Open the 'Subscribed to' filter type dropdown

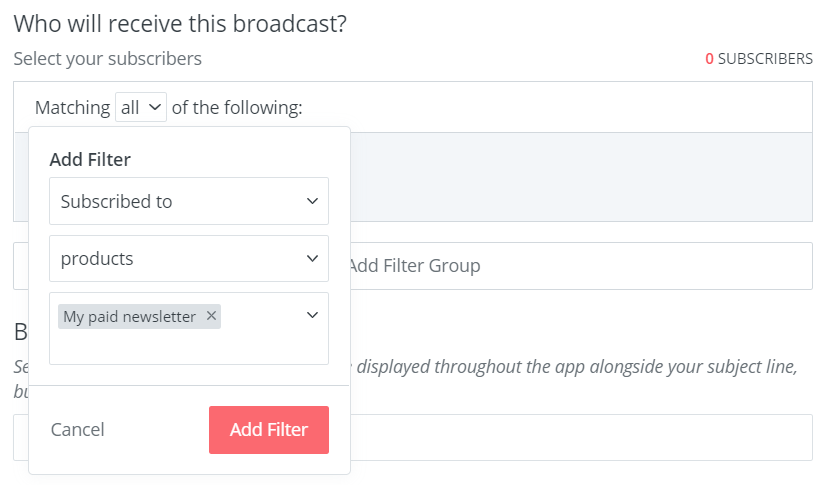click(x=188, y=201)
